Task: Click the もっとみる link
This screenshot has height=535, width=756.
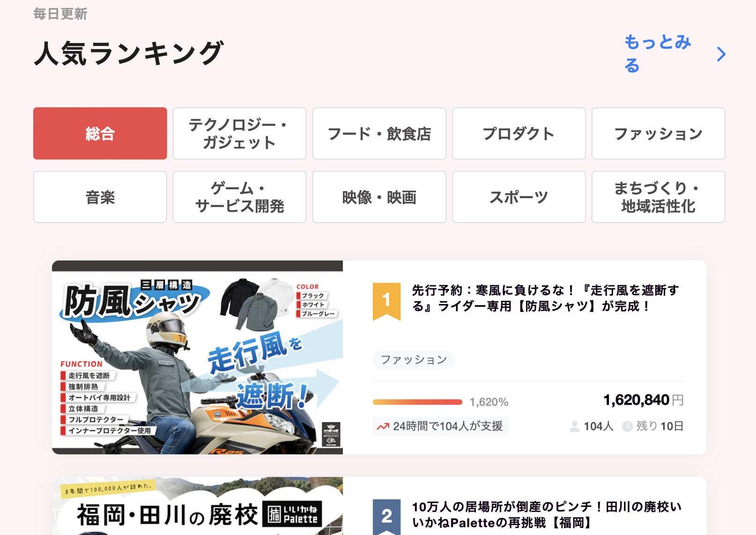Action: (658, 53)
